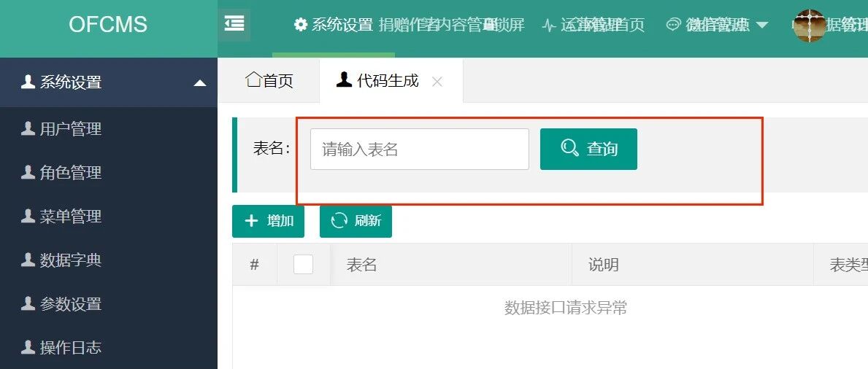Click the 增加 button with the plus icon
The width and height of the screenshot is (868, 369).
(268, 221)
